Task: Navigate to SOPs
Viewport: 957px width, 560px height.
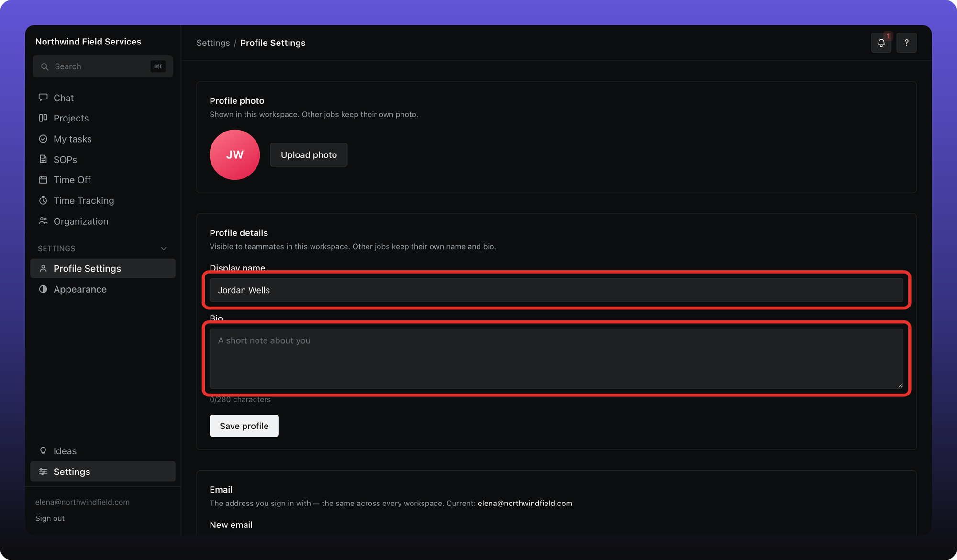Action: [x=103, y=159]
